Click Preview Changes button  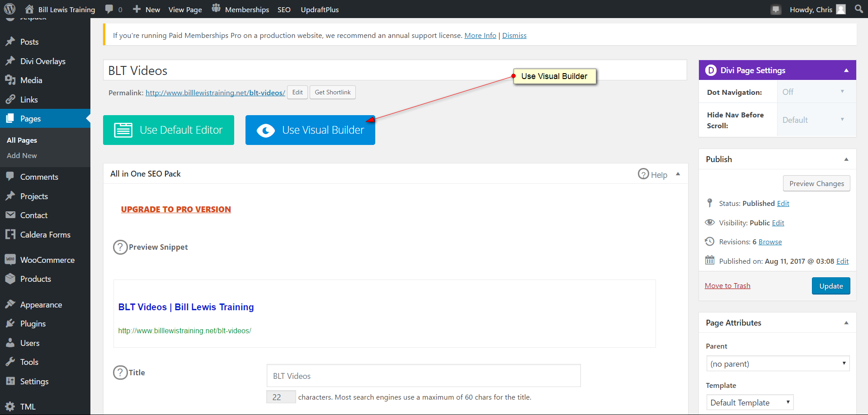(x=816, y=183)
